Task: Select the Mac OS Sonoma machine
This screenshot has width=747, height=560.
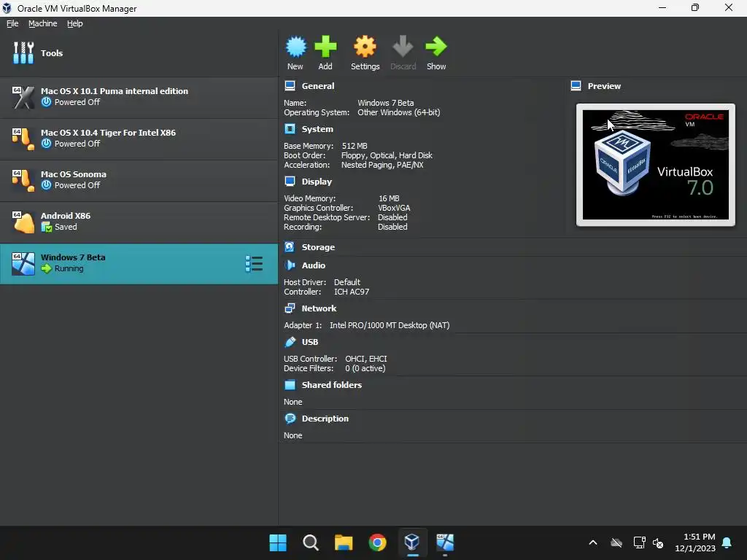Action: click(139, 181)
